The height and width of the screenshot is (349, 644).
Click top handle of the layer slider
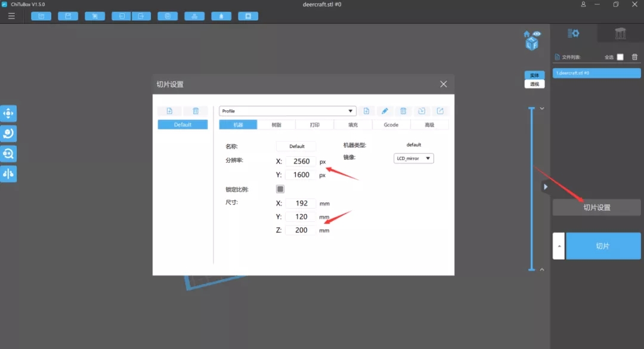pyautogui.click(x=531, y=109)
